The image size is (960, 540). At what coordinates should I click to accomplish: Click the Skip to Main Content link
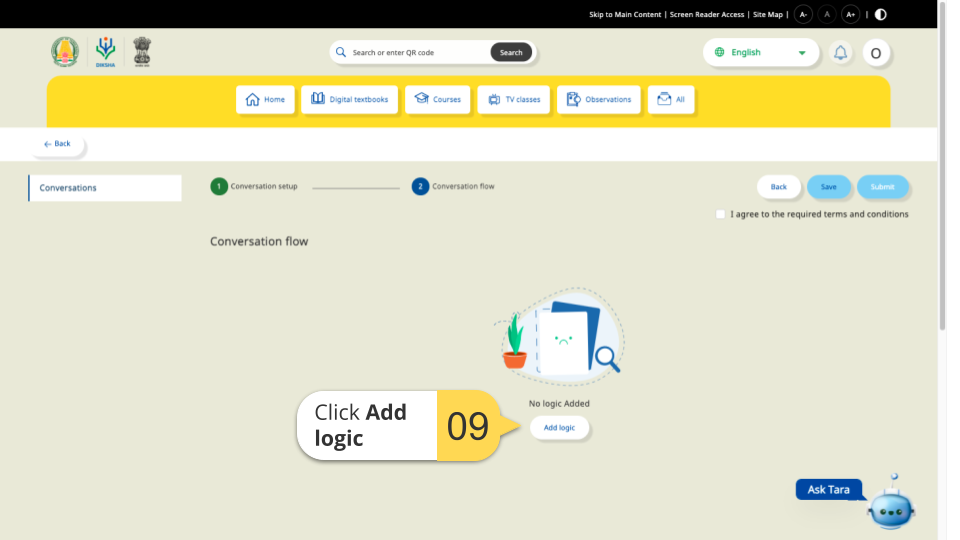(625, 15)
